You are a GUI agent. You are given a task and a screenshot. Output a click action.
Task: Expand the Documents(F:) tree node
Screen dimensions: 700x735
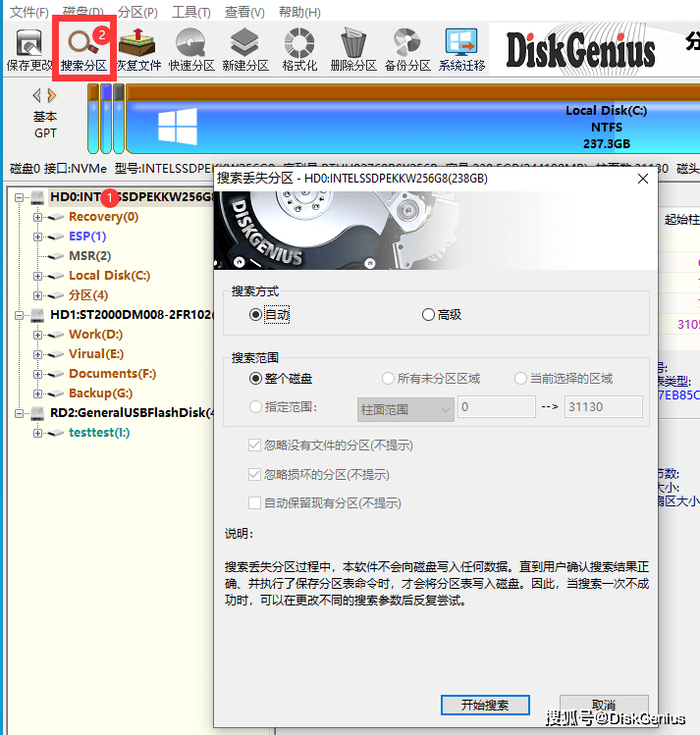(37, 374)
